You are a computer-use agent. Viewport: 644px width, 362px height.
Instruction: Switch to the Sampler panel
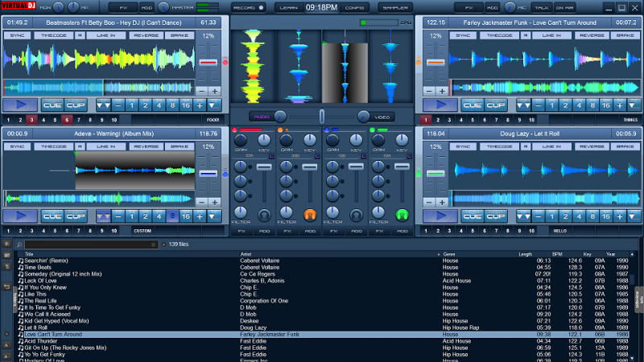click(394, 7)
